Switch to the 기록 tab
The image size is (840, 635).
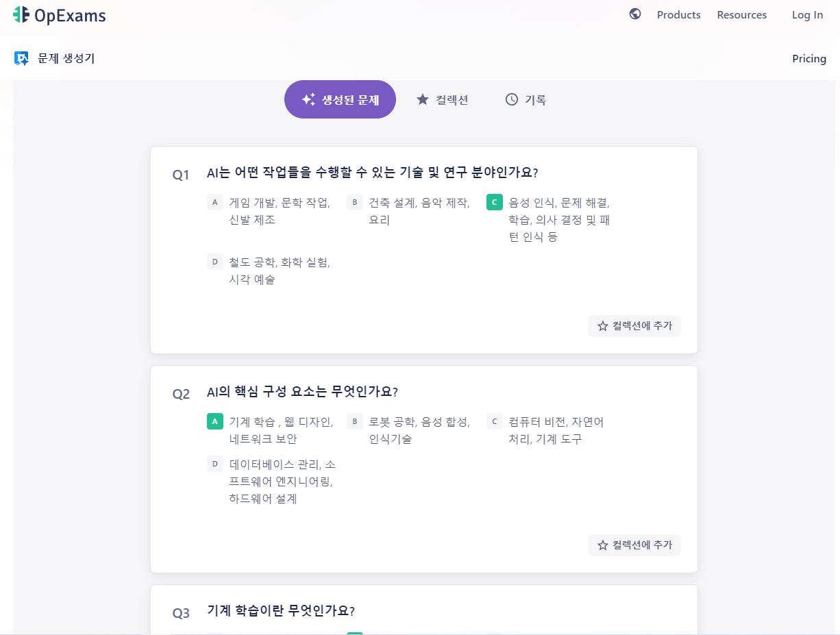click(526, 99)
